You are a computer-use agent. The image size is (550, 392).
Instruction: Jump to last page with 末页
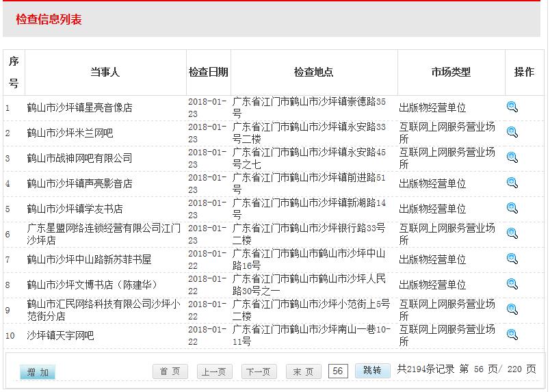pyautogui.click(x=303, y=371)
